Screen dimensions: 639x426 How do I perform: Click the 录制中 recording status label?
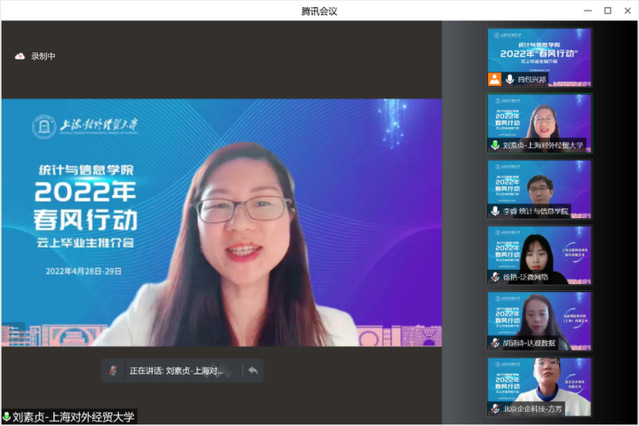[43, 56]
